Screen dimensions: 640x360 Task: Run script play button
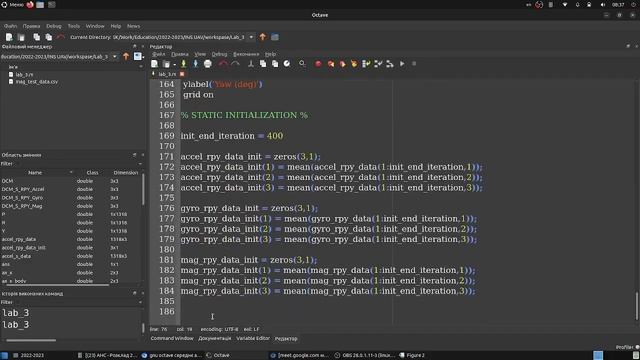pos(402,64)
